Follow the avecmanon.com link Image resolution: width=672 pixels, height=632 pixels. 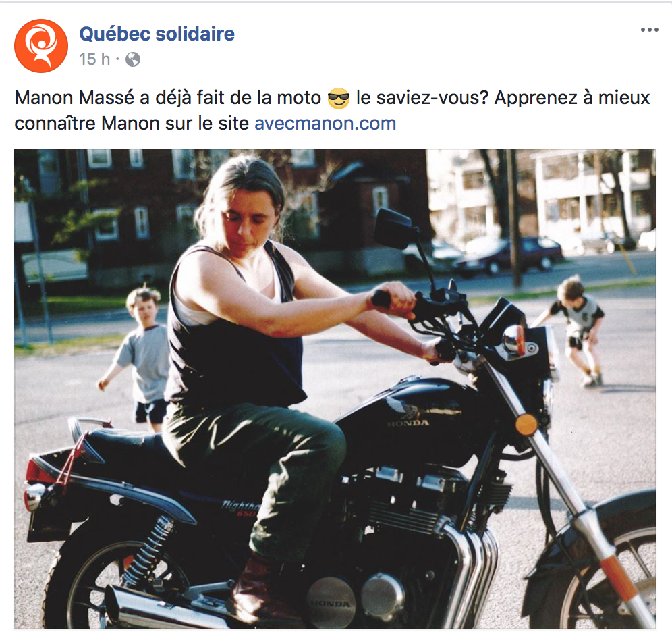click(x=325, y=124)
